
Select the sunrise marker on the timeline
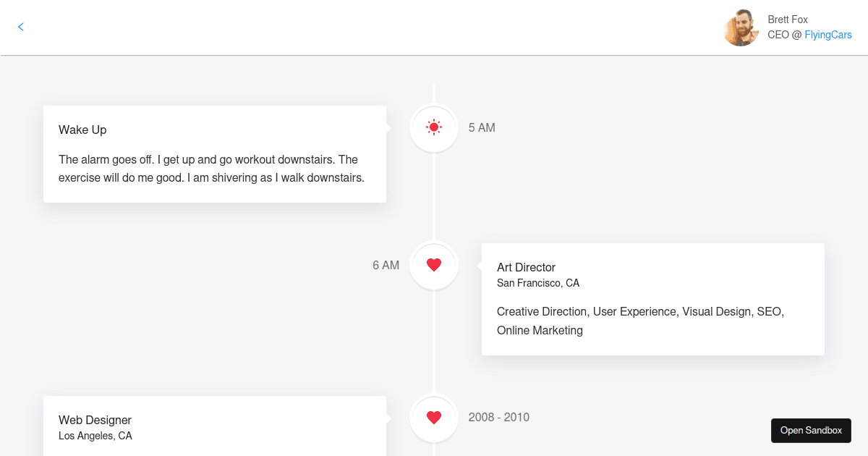coord(433,127)
